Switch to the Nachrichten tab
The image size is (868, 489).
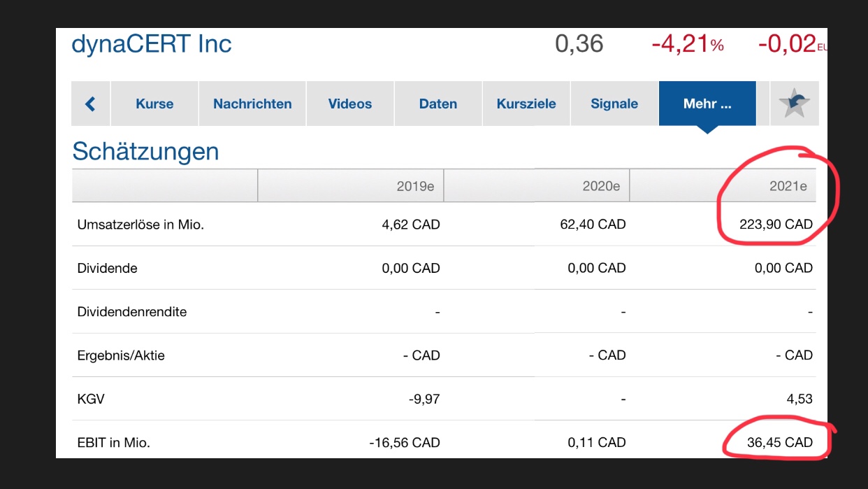click(252, 104)
